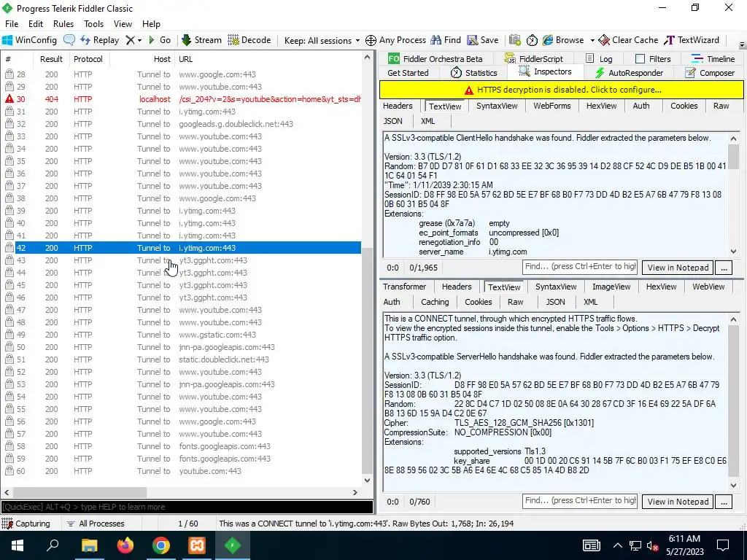Screen dimensions: 747x560
Task: Click the Any Process crosshair target
Action: pos(395,40)
